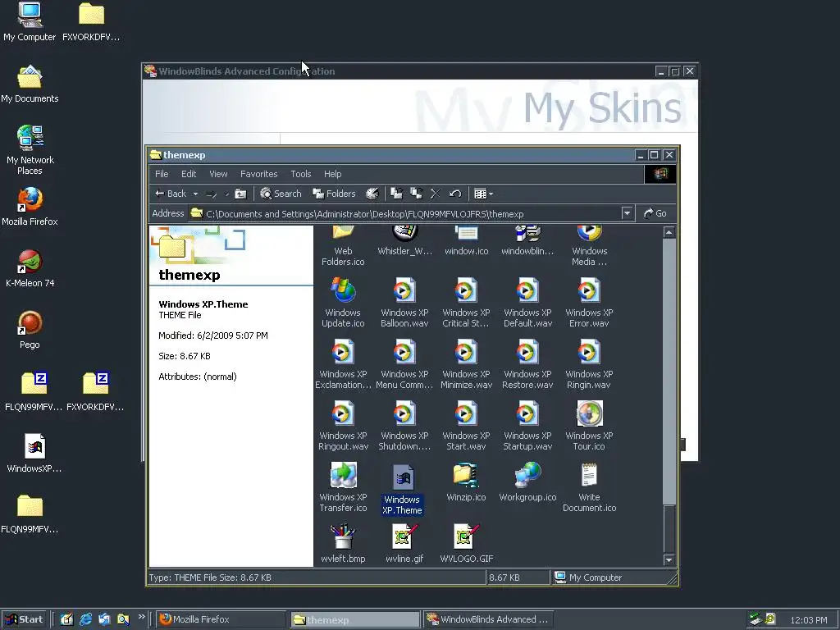The height and width of the screenshot is (630, 840).
Task: Expand the Address bar dropdown arrow
Action: click(628, 213)
